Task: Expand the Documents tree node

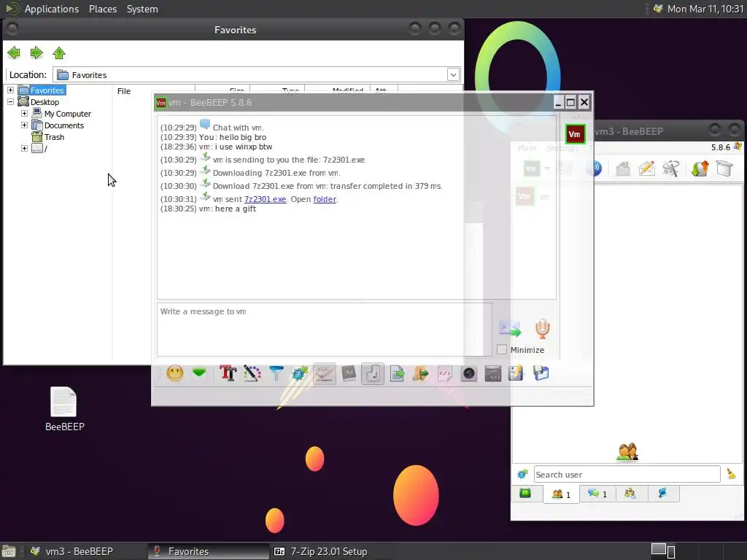Action: (24, 125)
